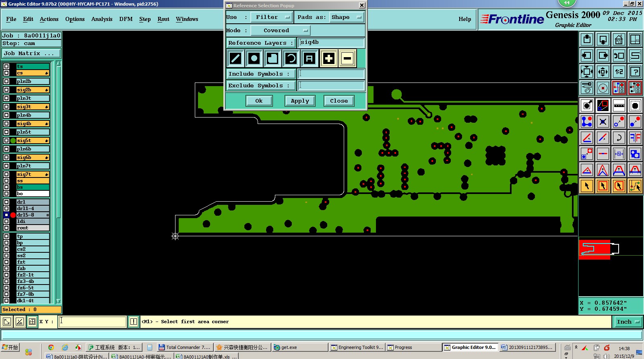Toggle display checkbox for layer sig4b
Screen dimensions: 644x359
6,124
